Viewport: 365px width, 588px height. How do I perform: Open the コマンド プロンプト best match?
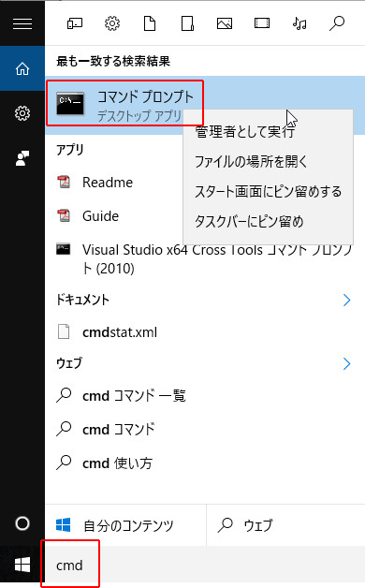(x=205, y=105)
